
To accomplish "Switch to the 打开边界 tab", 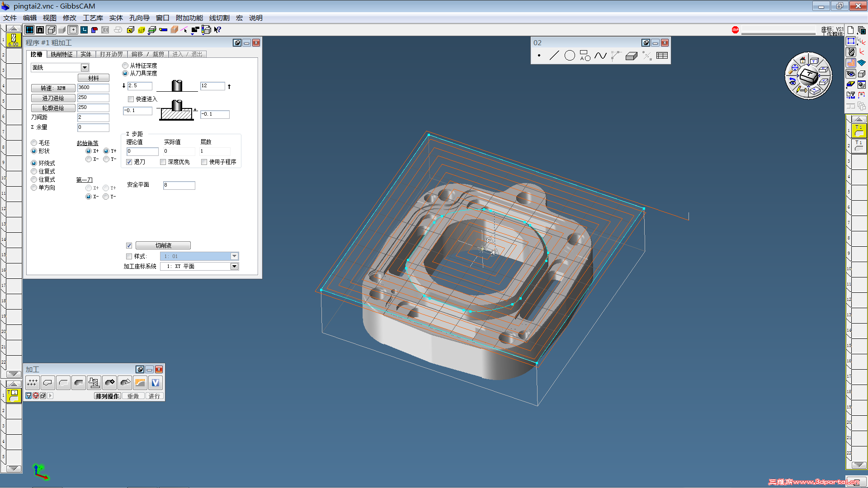I will pyautogui.click(x=111, y=54).
